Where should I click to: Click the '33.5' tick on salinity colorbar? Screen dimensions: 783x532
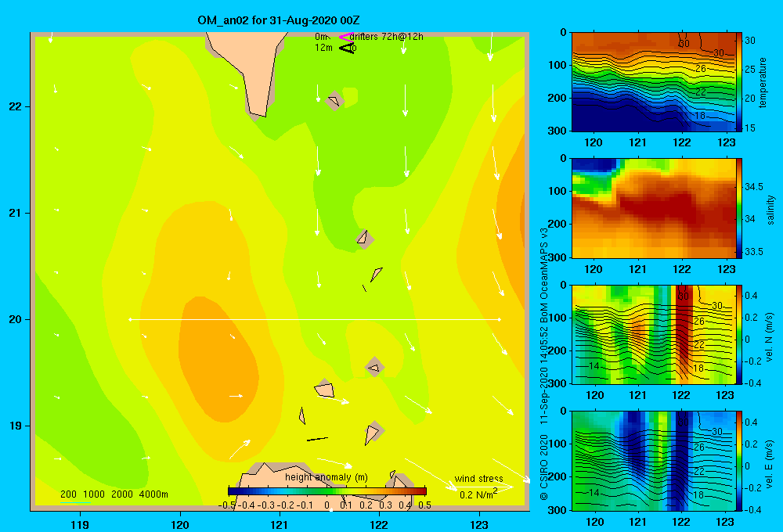tap(754, 252)
